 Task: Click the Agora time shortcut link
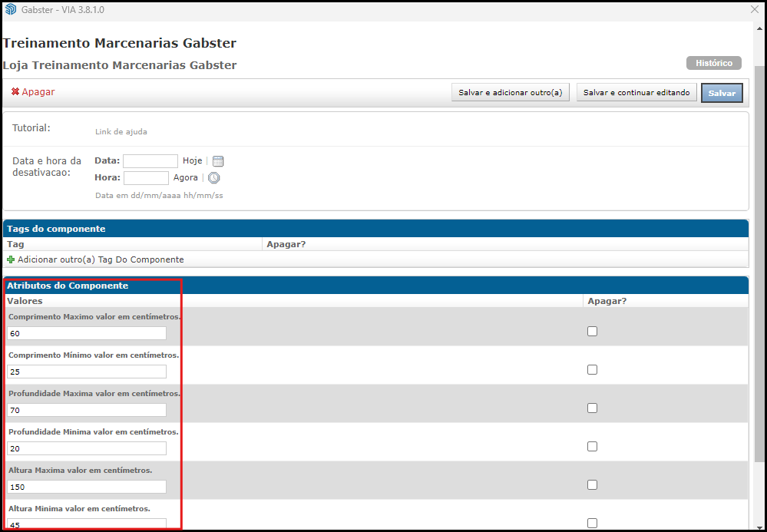coord(185,177)
